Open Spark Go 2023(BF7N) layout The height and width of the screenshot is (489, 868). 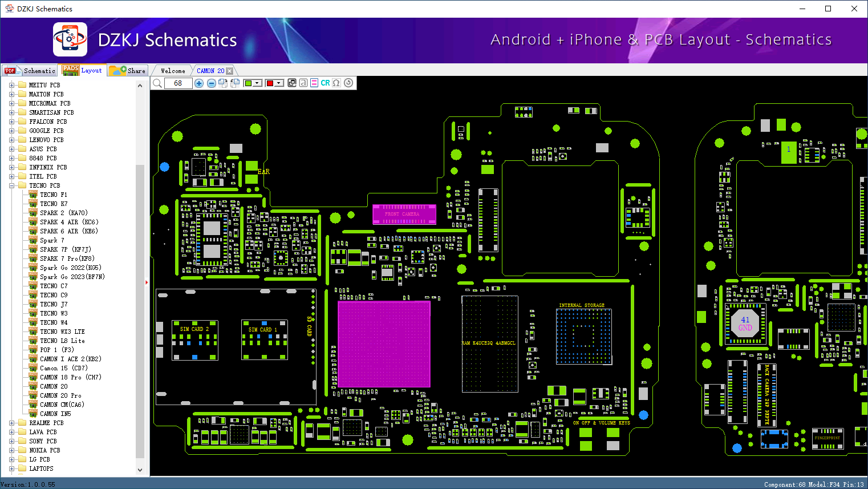point(72,277)
